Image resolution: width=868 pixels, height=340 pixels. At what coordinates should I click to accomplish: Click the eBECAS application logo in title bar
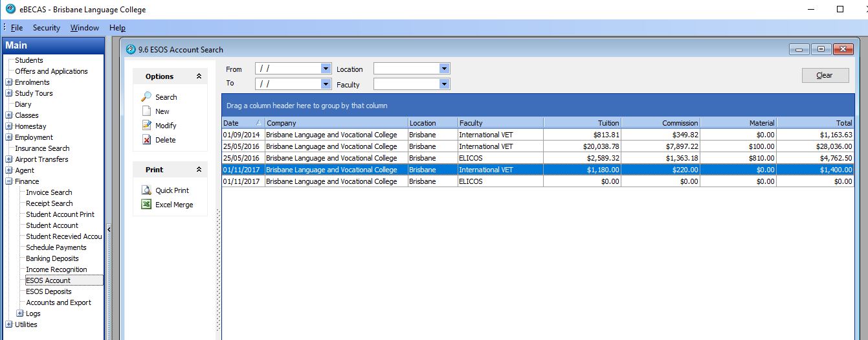tap(10, 10)
